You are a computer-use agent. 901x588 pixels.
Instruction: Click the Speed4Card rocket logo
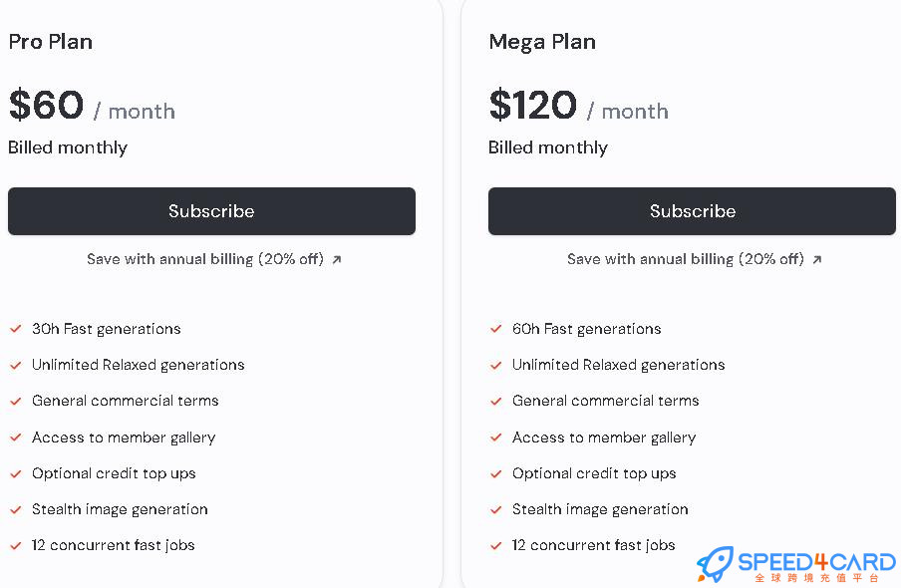click(715, 564)
